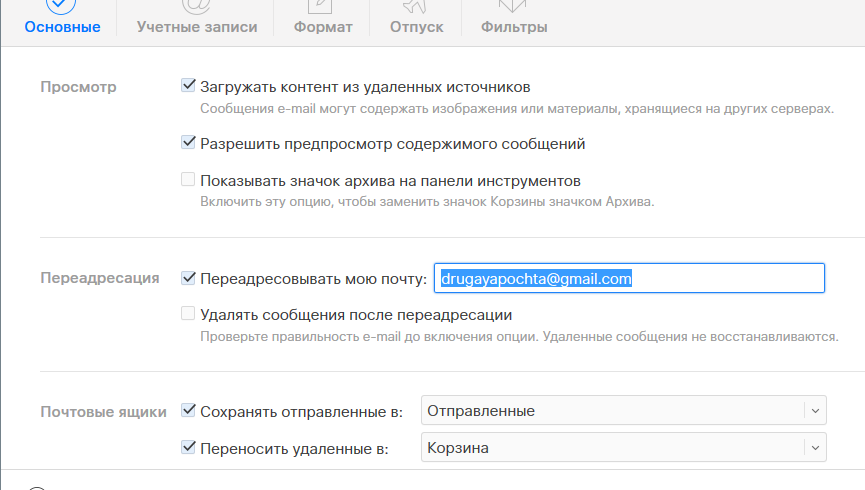Click the forwarding email address field

click(629, 278)
